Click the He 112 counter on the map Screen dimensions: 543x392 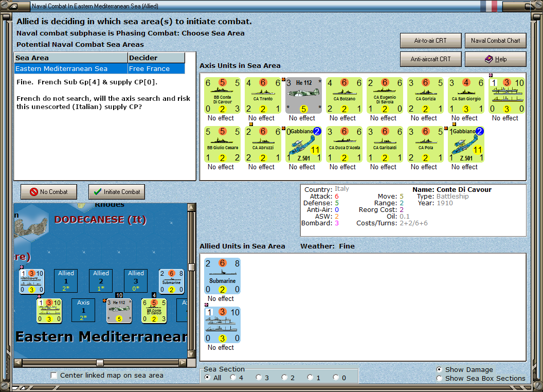click(x=119, y=311)
